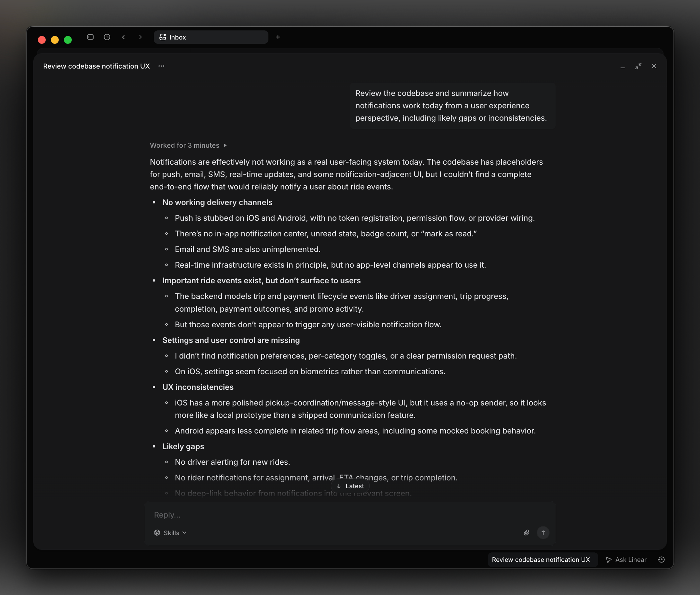
Task: Click the heading Important ride events exist
Action: tap(262, 281)
